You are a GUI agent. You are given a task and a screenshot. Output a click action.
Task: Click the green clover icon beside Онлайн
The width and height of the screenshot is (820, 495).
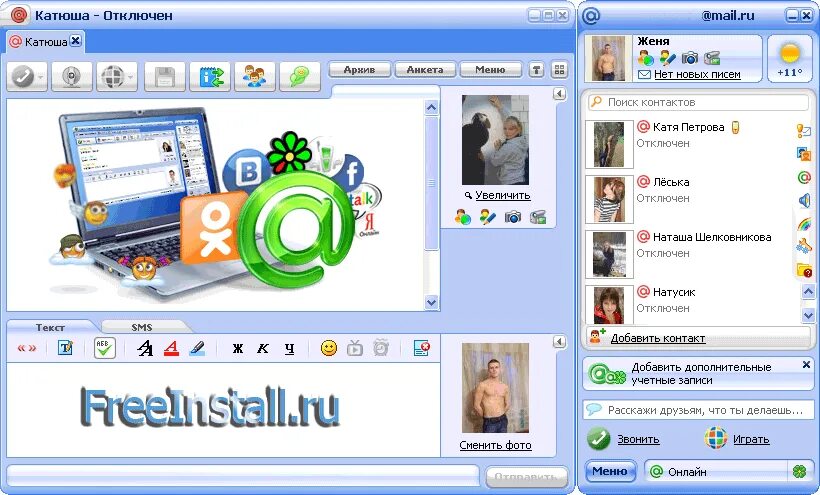800,471
